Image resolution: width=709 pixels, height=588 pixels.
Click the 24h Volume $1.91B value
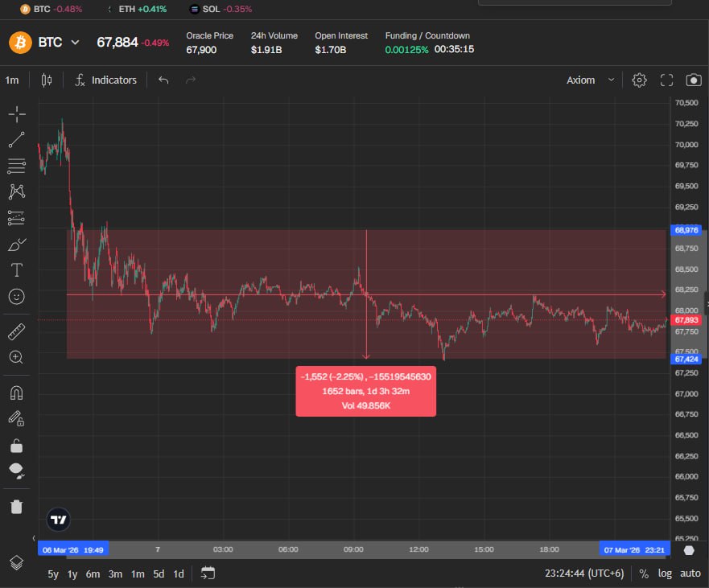[266, 50]
